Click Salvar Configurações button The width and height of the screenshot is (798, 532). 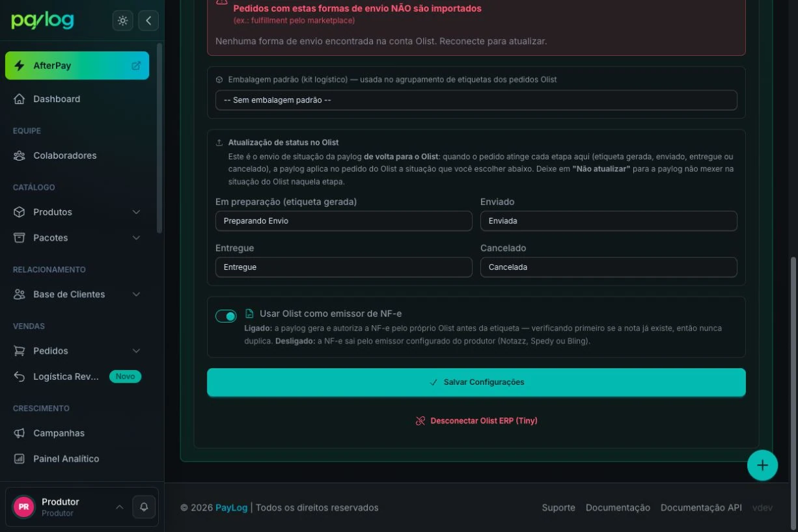476,382
